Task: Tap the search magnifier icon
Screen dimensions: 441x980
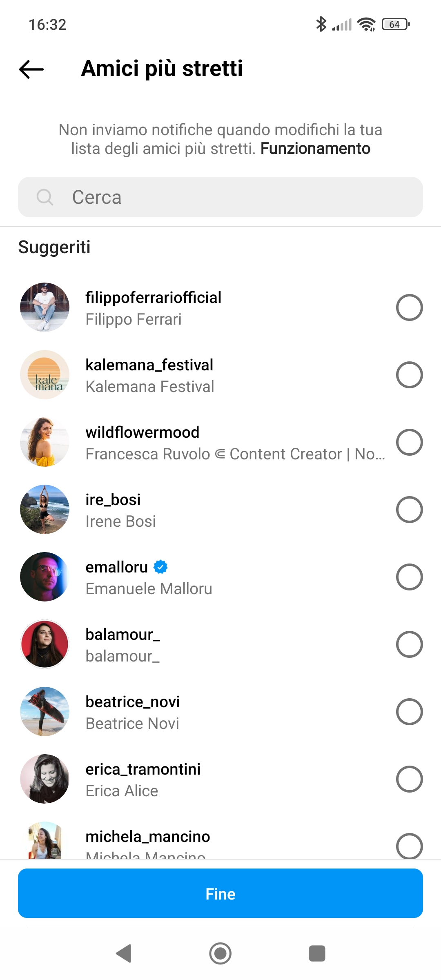Action: (45, 197)
